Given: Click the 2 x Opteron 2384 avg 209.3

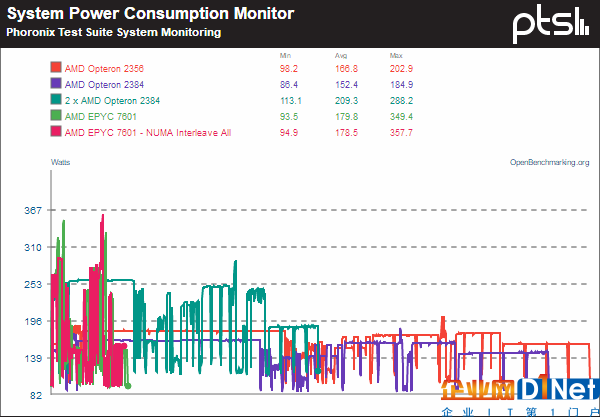Looking at the screenshot, I should 347,101.
